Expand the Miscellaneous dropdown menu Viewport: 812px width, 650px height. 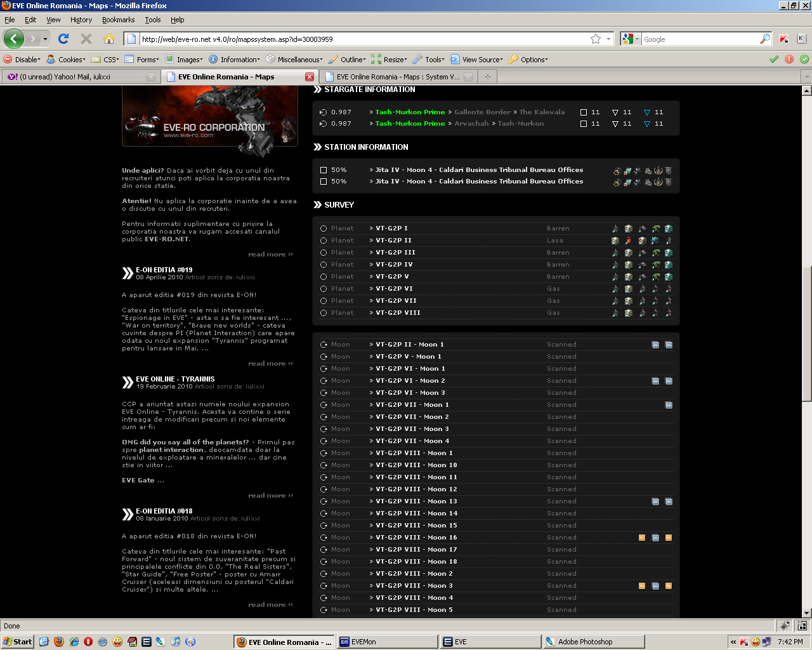294,59
